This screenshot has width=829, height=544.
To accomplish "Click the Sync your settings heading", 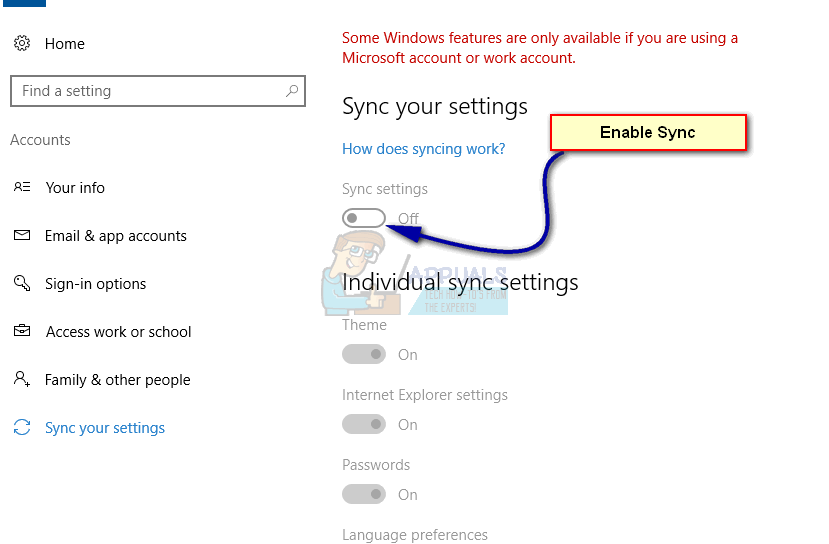I will (x=435, y=107).
